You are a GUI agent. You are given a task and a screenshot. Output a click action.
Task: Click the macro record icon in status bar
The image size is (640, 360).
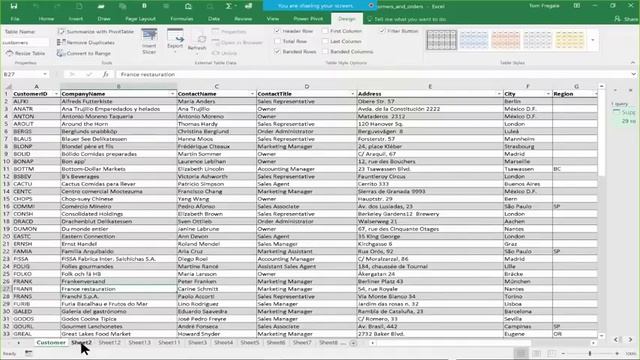(28, 353)
